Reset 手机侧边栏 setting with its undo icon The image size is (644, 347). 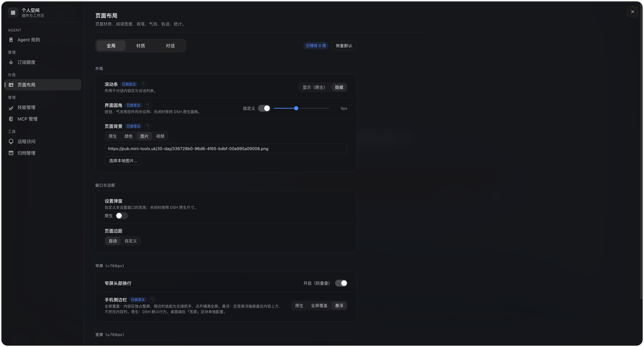coord(152,299)
